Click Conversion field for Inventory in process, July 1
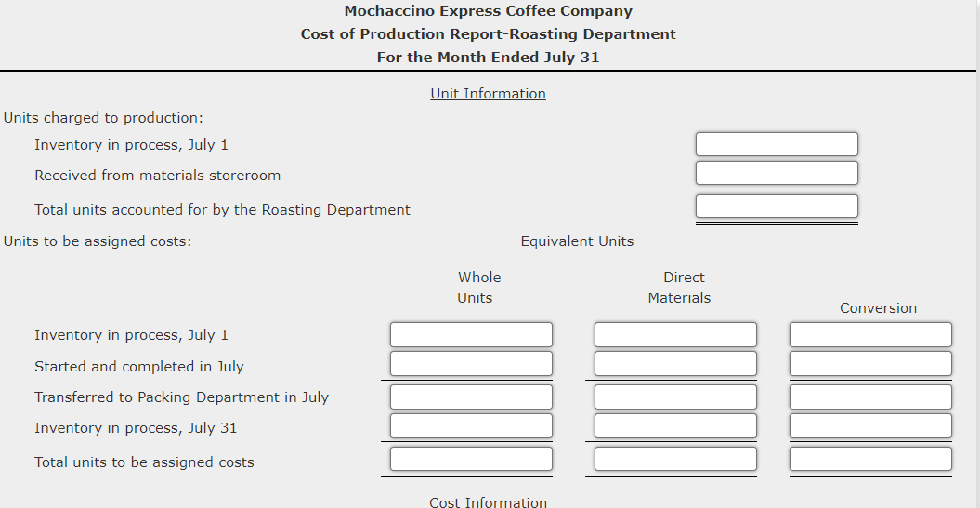980x508 pixels. (x=870, y=335)
